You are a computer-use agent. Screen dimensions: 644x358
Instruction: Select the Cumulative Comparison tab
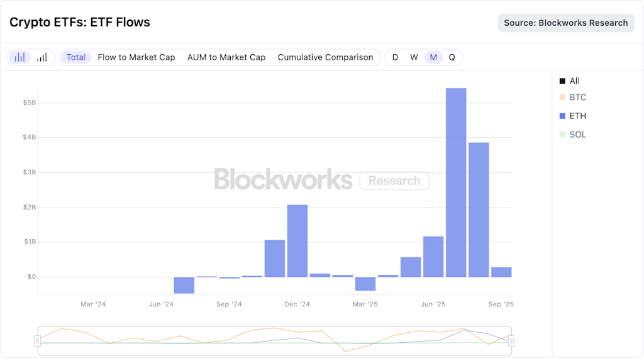(x=325, y=57)
